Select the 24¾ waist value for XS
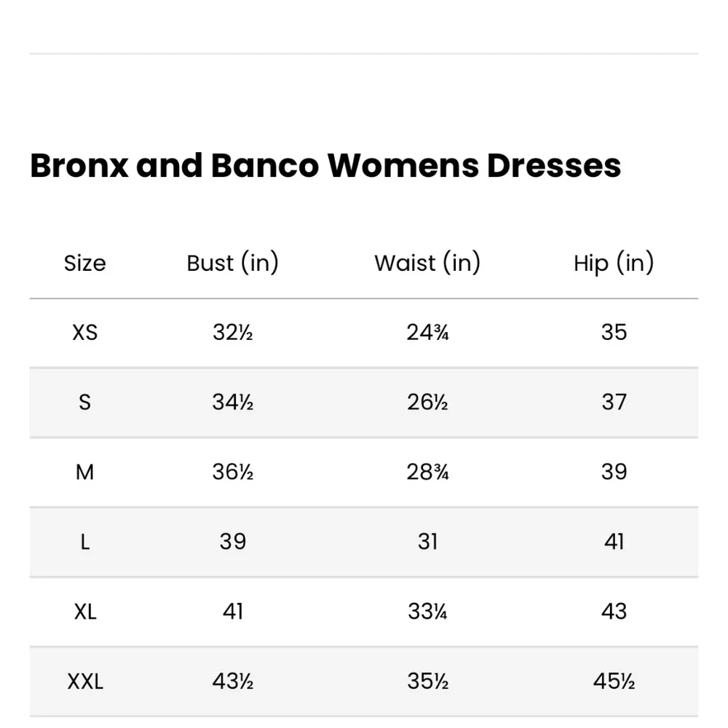The width and height of the screenshot is (728, 728). point(427,333)
